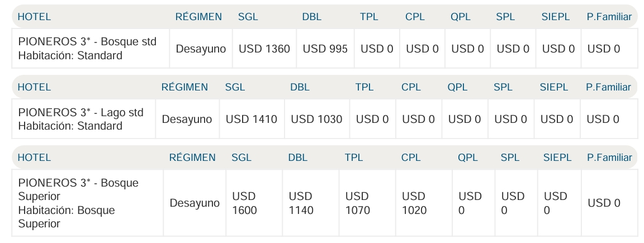Click the first table's HOTEL header
The height and width of the screenshot is (243, 644).
pos(34,17)
